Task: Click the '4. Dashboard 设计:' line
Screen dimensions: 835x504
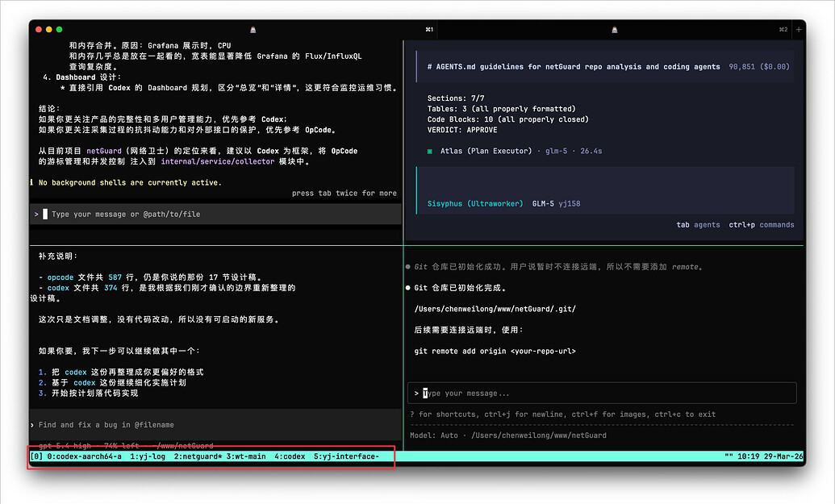Action: [82, 77]
